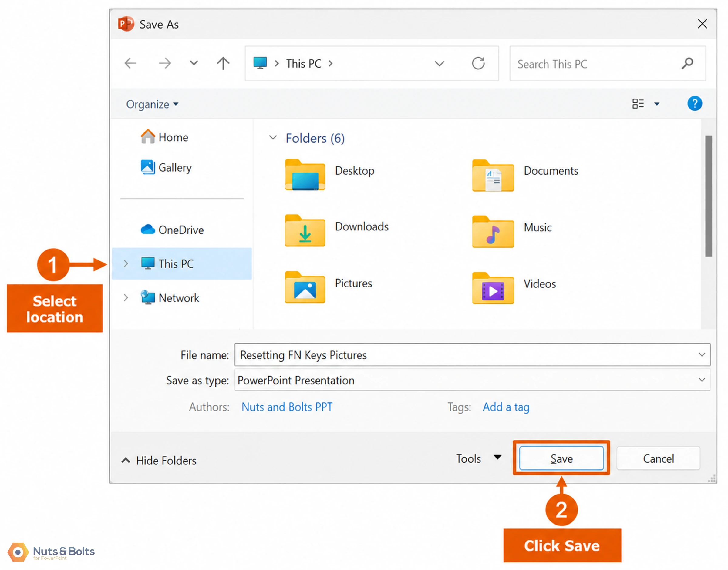Go up one folder level arrow
Image resolution: width=728 pixels, height=570 pixels.
[x=223, y=63]
